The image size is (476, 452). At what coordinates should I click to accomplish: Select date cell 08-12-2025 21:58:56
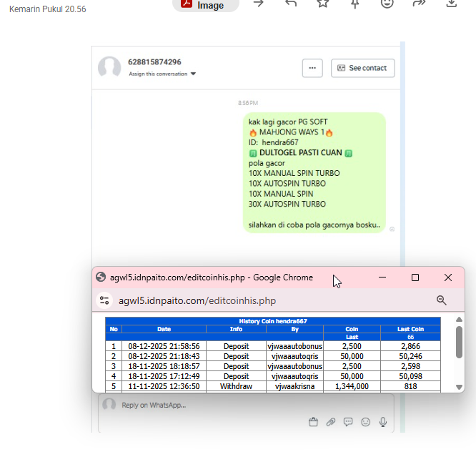[x=164, y=346]
